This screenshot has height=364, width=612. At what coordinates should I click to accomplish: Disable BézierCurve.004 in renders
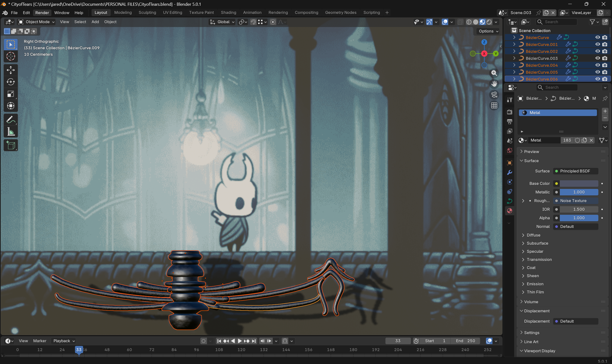605,65
